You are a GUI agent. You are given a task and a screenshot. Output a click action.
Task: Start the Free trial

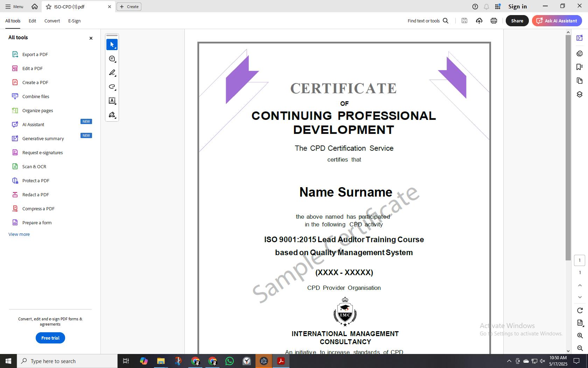click(50, 338)
